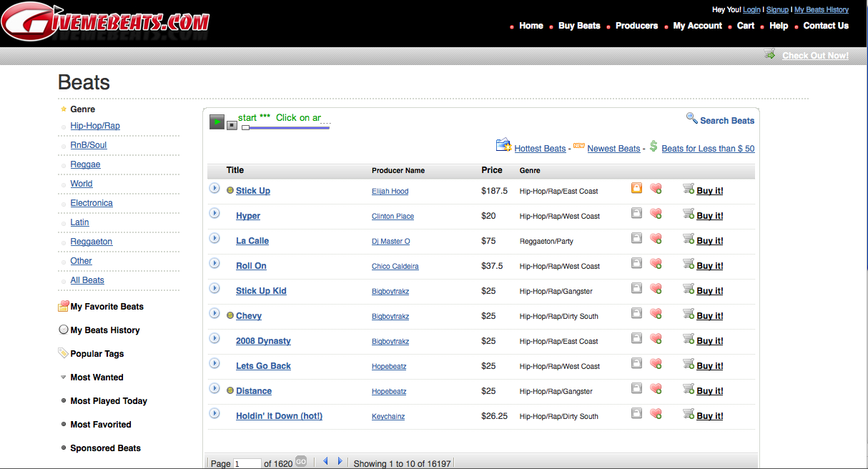
Task: Play the Lets Go Back preview
Action: point(214,363)
